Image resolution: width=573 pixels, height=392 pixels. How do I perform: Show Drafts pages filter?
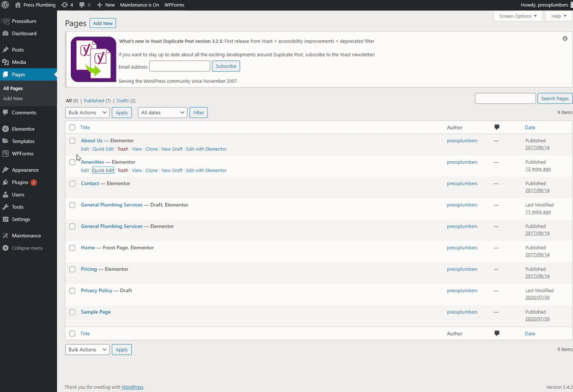click(123, 101)
